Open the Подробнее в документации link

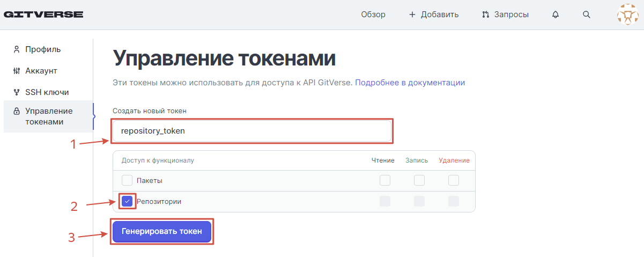(410, 83)
